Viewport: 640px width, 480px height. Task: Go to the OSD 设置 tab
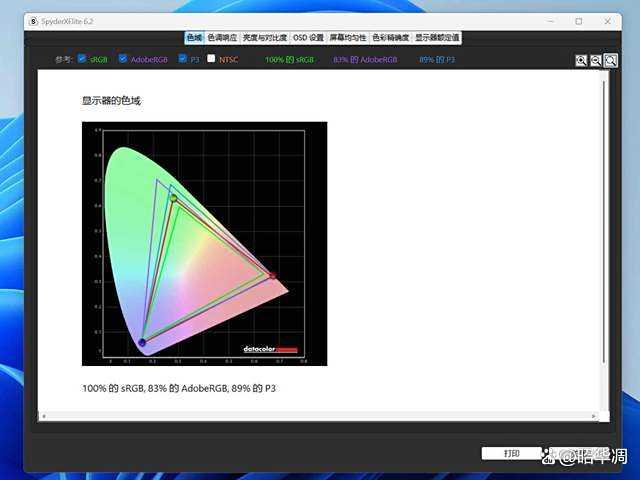pyautogui.click(x=308, y=38)
